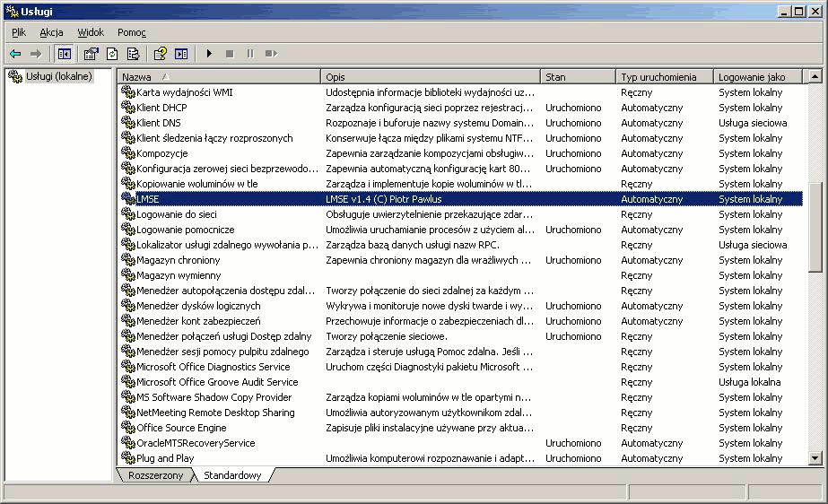
Task: Click the gear icon of Plug and Play
Action: click(x=128, y=457)
